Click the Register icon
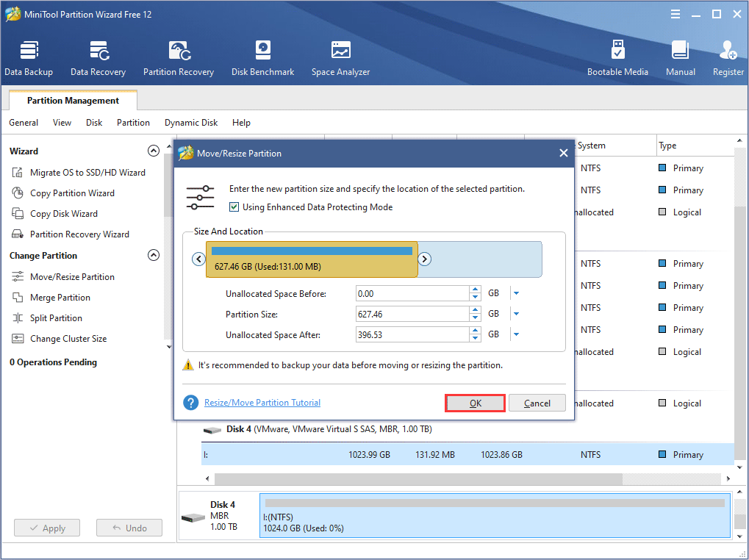The height and width of the screenshot is (560, 749). coord(728,58)
